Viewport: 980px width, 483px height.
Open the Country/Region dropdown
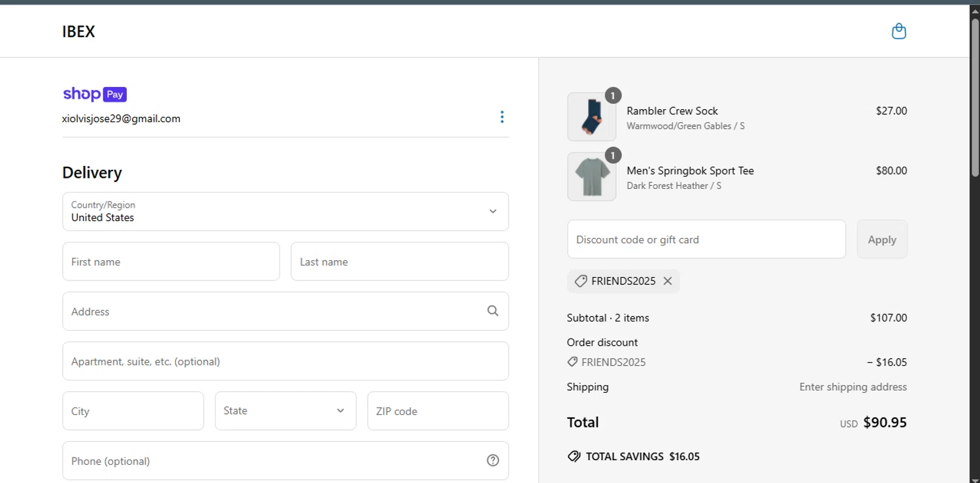[286, 211]
